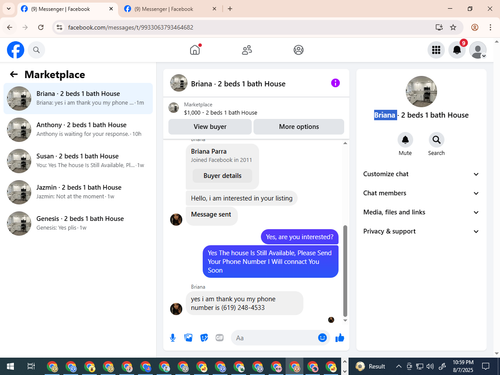Send a thumbs up like
The image size is (500, 375).
[x=340, y=338]
